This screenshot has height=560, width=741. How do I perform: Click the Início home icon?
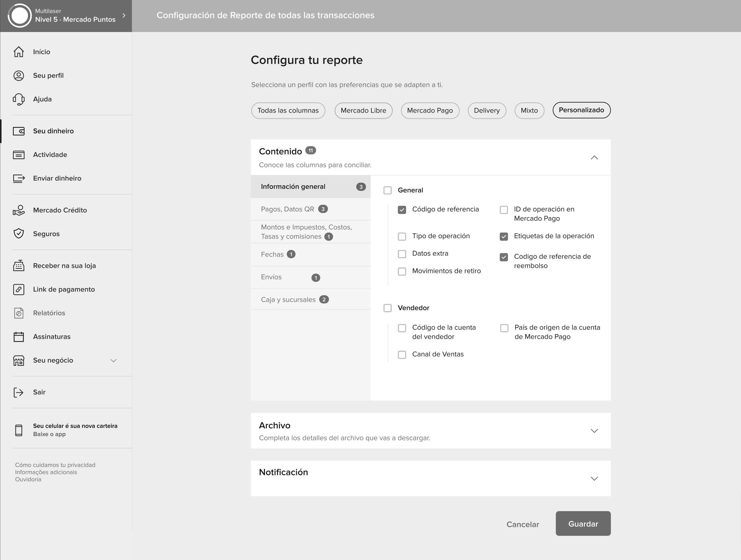point(19,52)
